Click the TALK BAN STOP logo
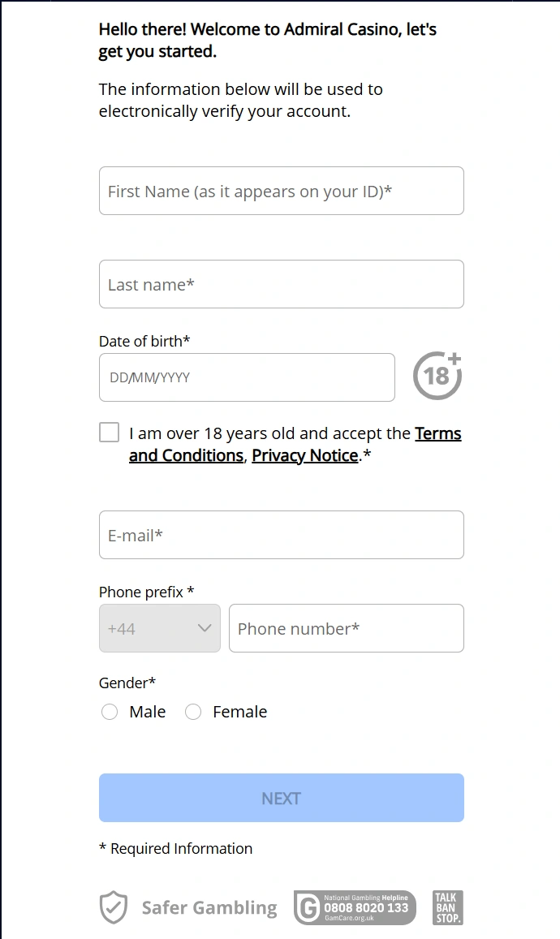The image size is (560, 939). click(447, 907)
